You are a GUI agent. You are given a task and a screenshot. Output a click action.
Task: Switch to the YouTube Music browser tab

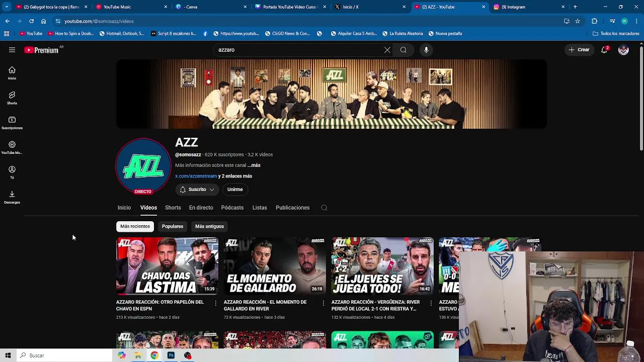[131, 7]
